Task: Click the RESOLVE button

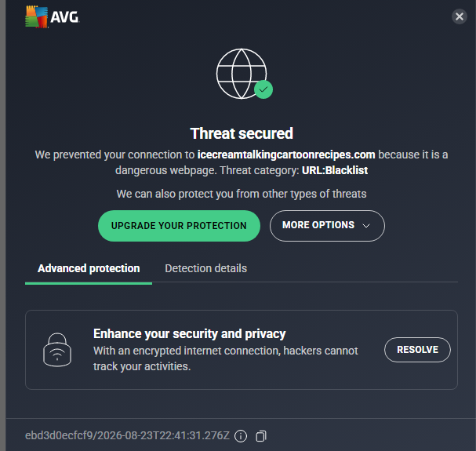Action: pyautogui.click(x=417, y=350)
